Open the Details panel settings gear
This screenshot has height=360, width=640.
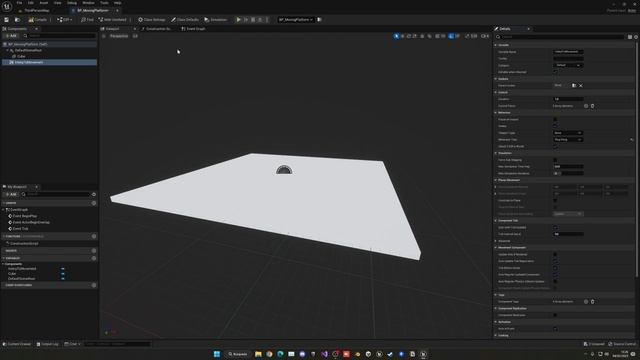click(x=636, y=37)
